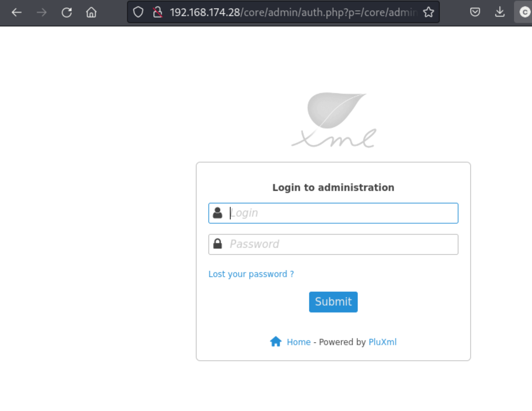Go back with the browser back arrow
The image size is (532, 411).
(17, 13)
